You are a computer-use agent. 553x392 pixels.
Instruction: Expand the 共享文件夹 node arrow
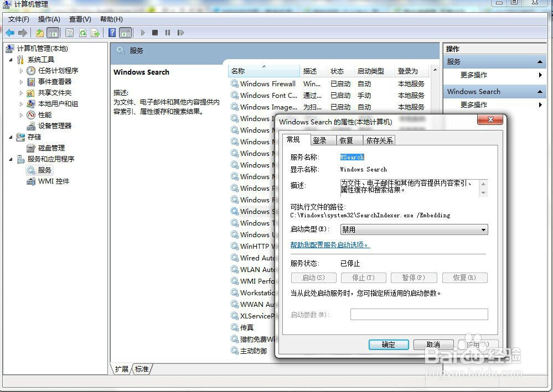[x=21, y=93]
